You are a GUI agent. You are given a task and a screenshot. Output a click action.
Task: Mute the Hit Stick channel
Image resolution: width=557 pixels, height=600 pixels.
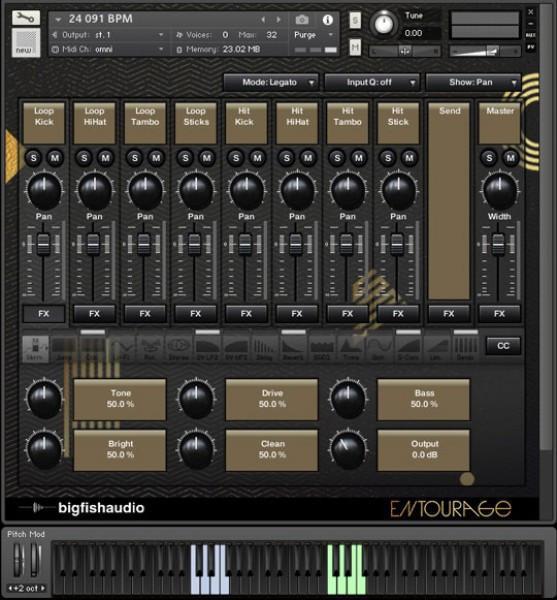tap(409, 158)
